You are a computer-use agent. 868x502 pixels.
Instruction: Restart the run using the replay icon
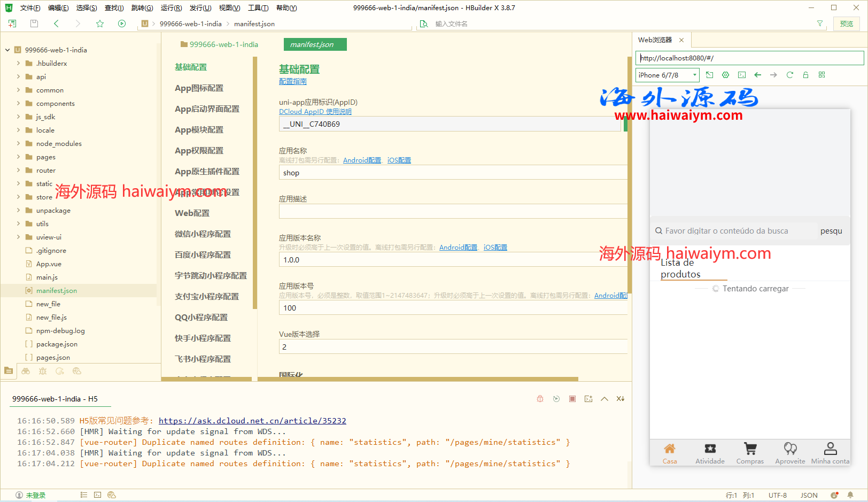point(556,398)
